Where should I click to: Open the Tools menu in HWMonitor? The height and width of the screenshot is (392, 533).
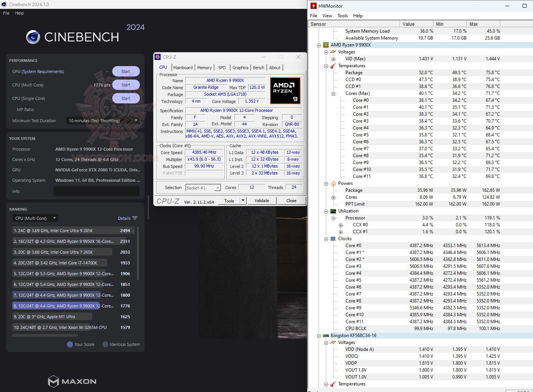coord(342,16)
